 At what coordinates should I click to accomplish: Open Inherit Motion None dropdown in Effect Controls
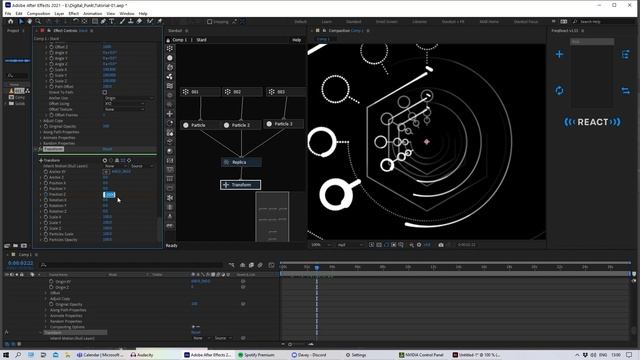(115, 166)
